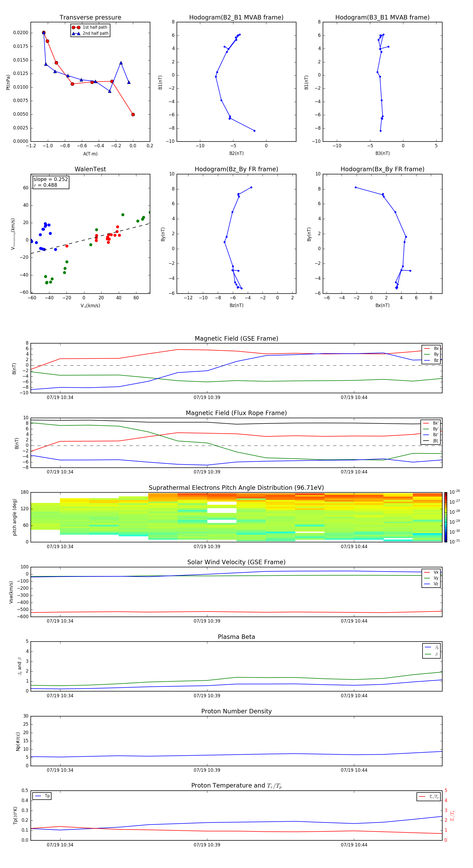Click 'Hodogram(B2_B1 MVAB frame)' title
This screenshot has height=868, width=473.
(236, 17)
